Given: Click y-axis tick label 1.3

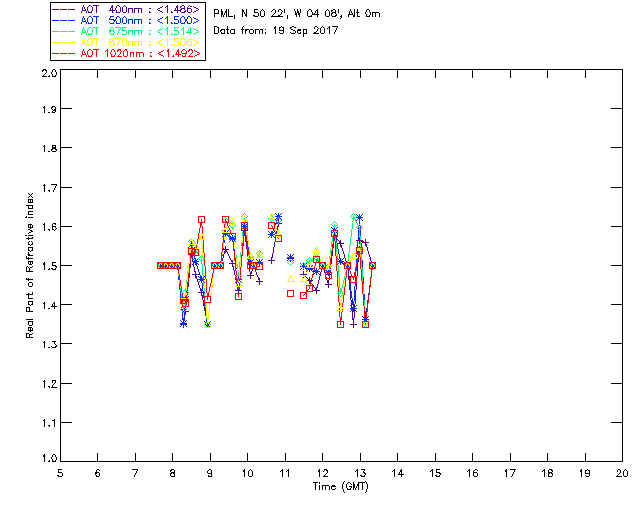Looking at the screenshot, I should [49, 344].
